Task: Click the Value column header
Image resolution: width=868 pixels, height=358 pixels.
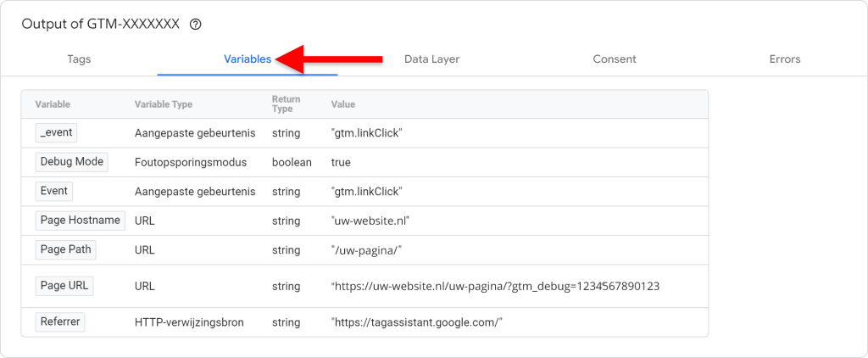Action: pyautogui.click(x=343, y=104)
